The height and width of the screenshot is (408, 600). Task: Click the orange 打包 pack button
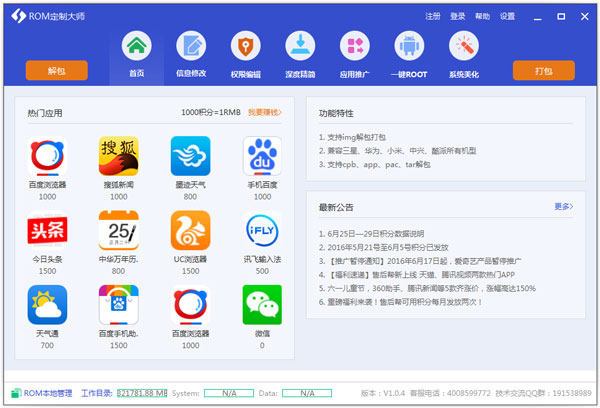coord(543,70)
